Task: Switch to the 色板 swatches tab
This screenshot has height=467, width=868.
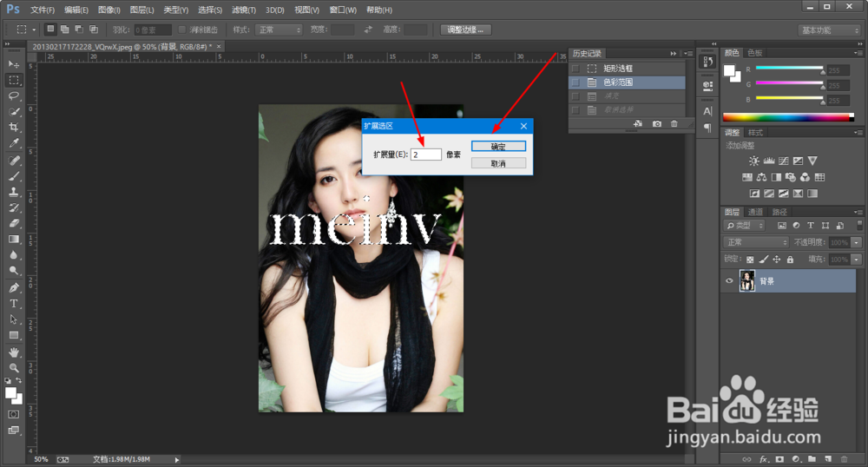Action: (755, 53)
